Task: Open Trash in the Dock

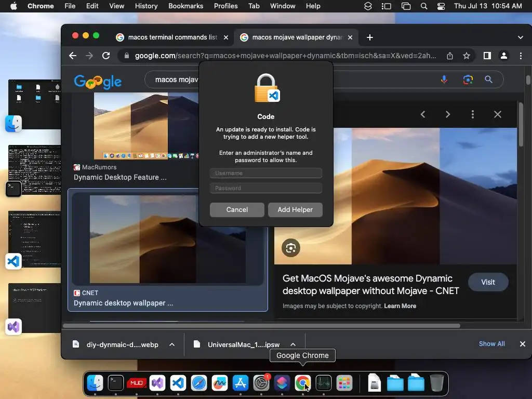Action: (436, 382)
